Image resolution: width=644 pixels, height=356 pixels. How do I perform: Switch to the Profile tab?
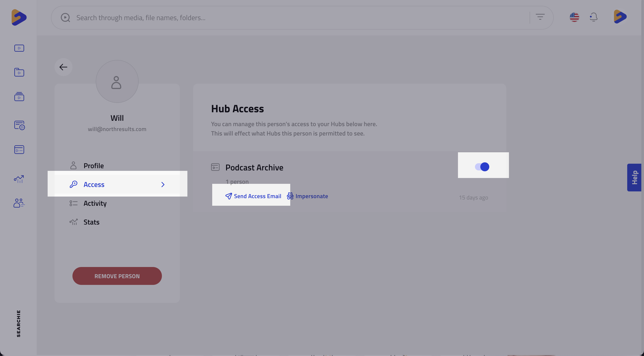[93, 165]
